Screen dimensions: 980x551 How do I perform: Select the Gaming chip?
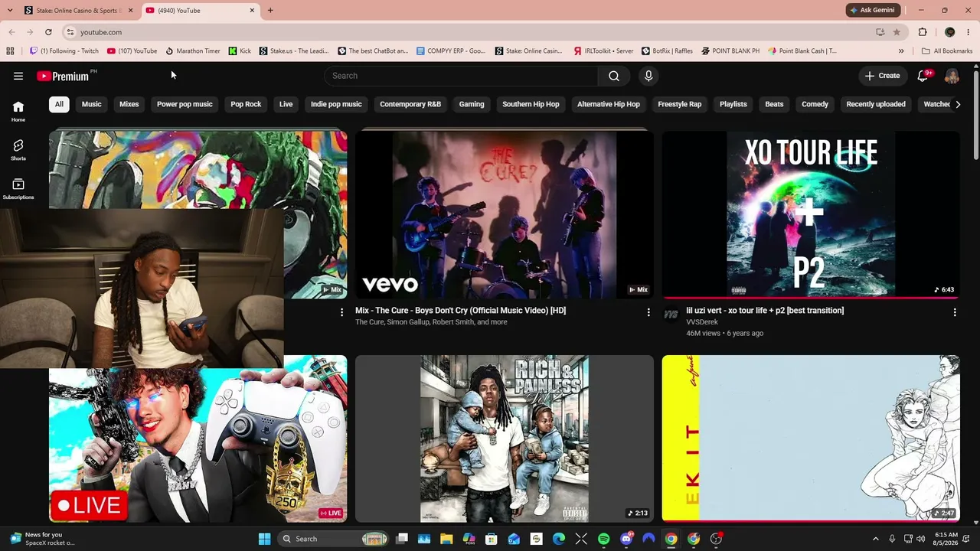pos(472,104)
